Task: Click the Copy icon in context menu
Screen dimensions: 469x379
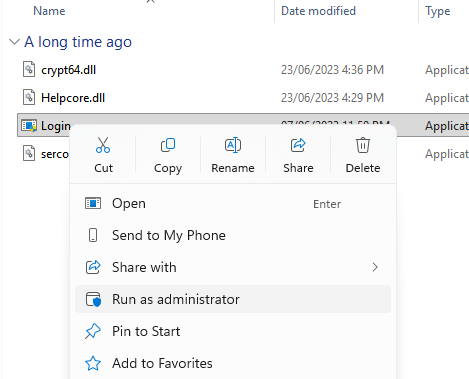Action: (x=168, y=145)
